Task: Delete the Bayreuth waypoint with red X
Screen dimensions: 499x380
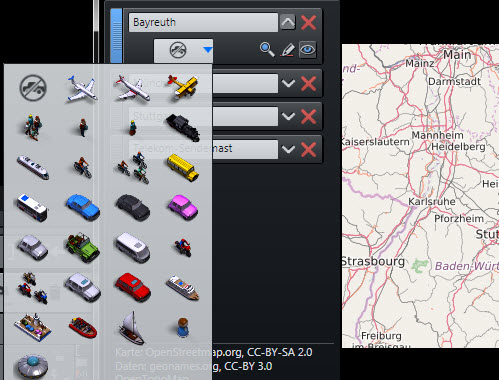Action: tap(309, 22)
